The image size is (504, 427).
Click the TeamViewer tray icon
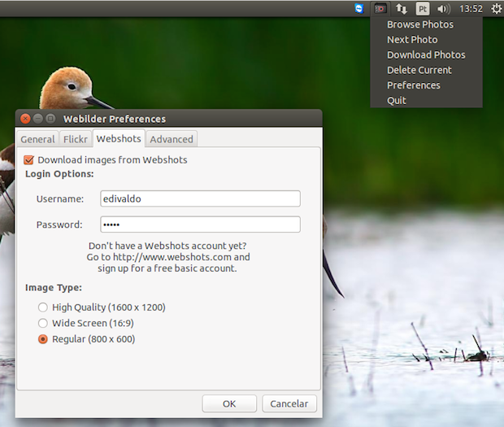click(359, 8)
